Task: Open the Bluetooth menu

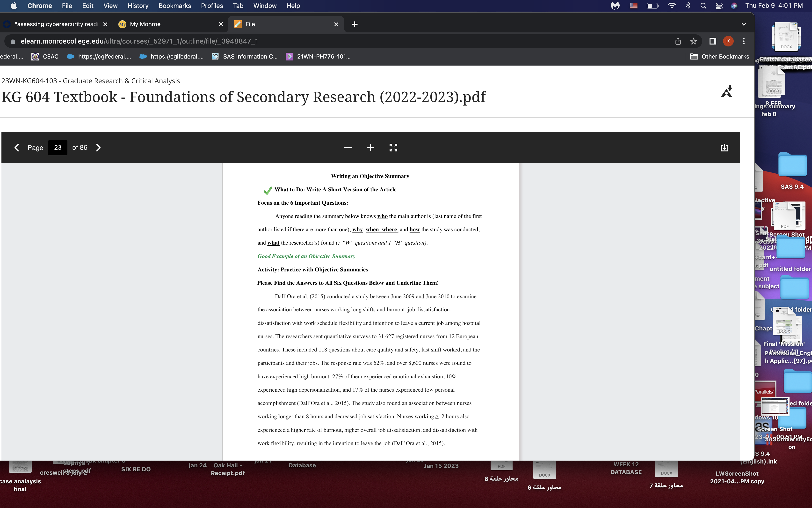Action: point(688,6)
